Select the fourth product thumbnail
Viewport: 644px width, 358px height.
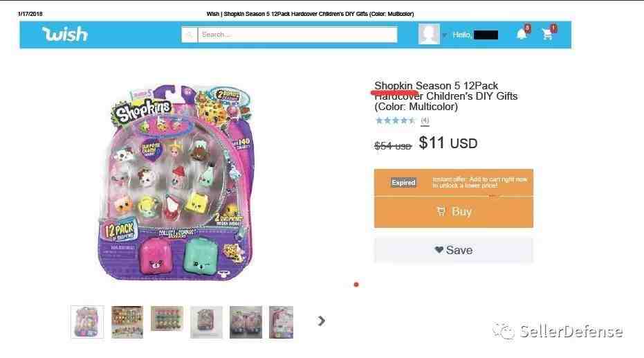[206, 322]
